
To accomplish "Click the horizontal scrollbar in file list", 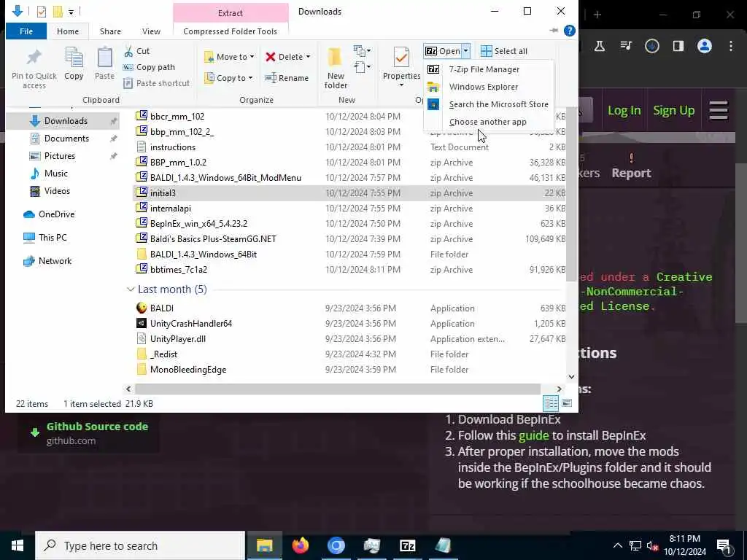I will tap(338, 389).
